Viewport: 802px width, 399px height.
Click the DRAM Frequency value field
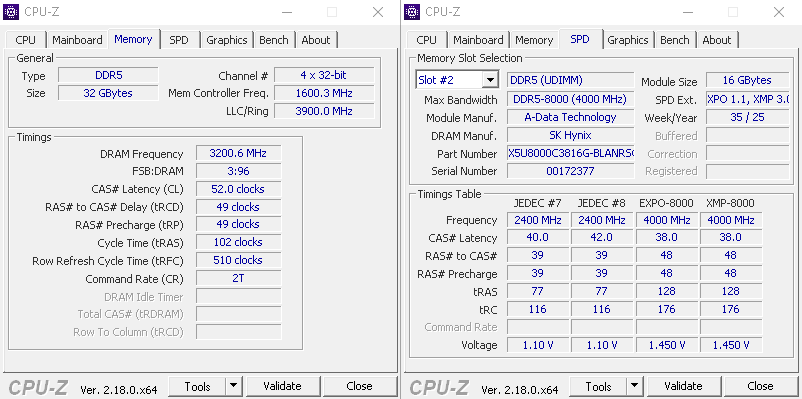[238, 153]
